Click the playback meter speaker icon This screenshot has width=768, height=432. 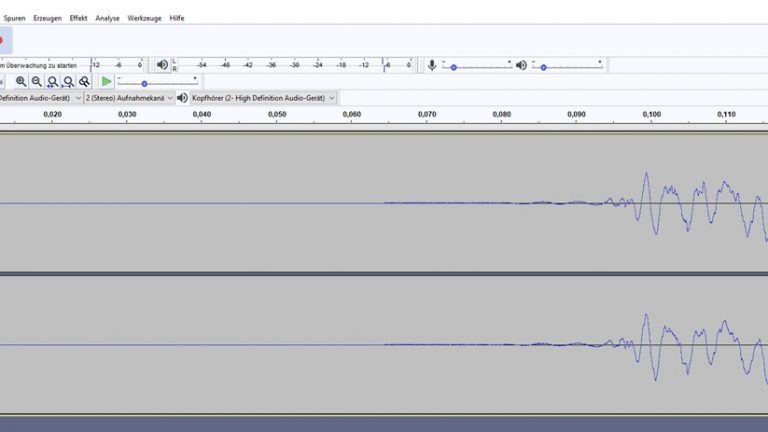pos(162,65)
